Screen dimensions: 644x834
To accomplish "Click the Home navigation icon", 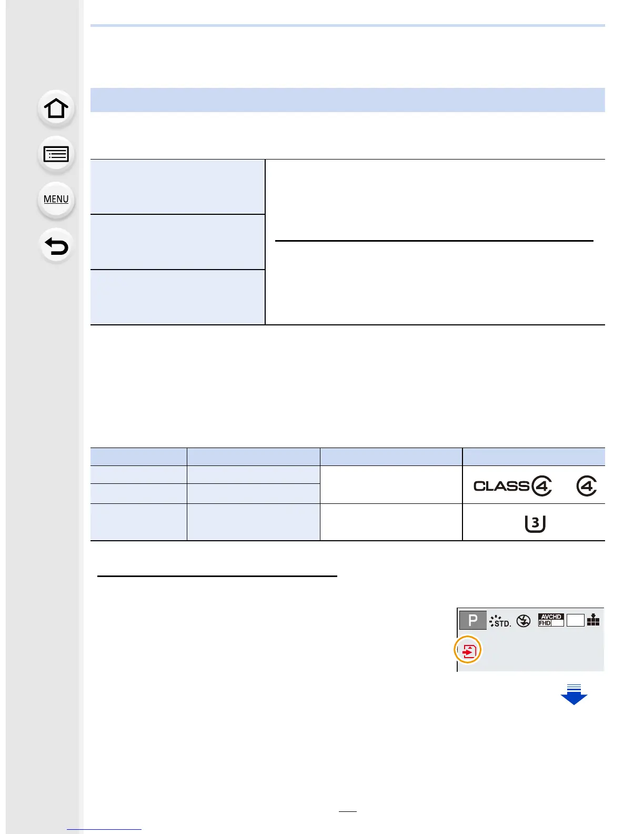I will tap(56, 109).
